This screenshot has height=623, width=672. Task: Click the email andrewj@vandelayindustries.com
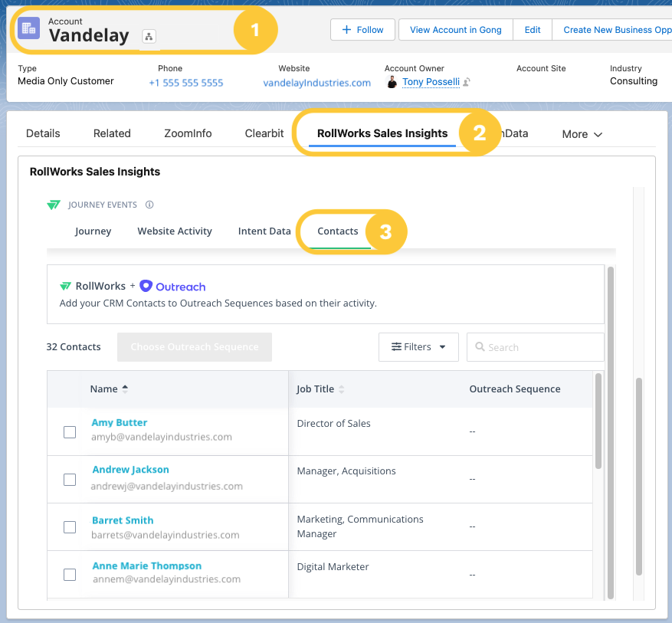[x=167, y=486]
